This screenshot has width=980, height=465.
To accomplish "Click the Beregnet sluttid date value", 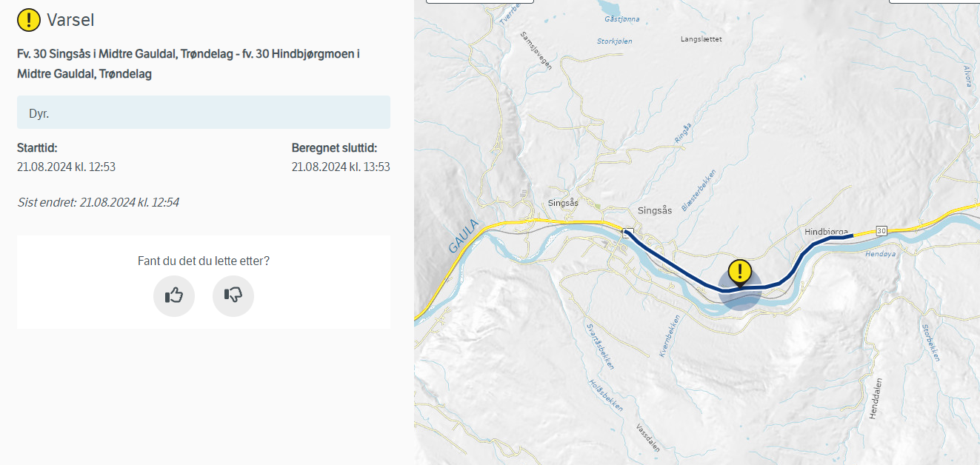I will (x=341, y=167).
